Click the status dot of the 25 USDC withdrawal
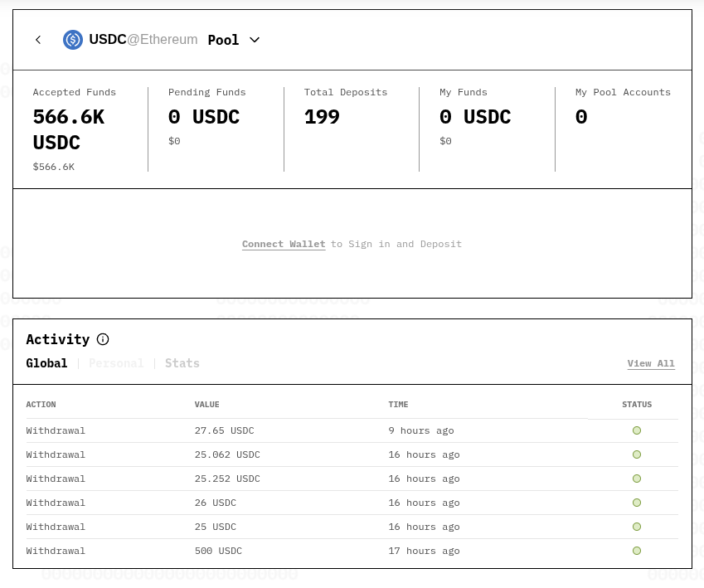Viewport: 704px width, 588px height. pos(636,527)
